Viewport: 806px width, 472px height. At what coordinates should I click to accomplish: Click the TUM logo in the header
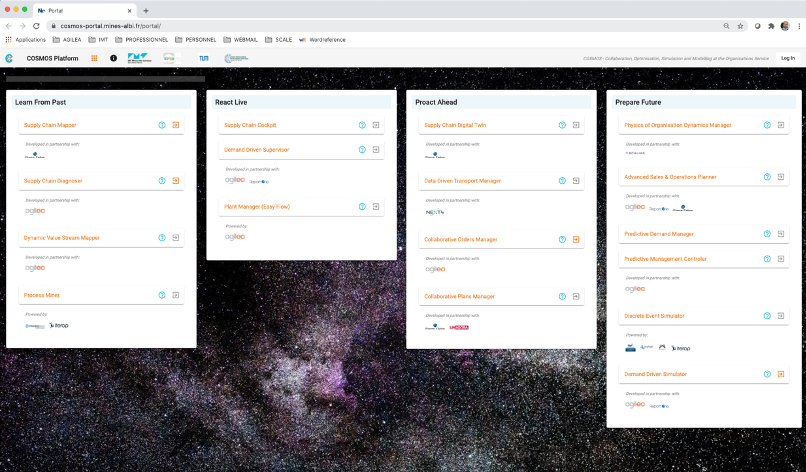[204, 58]
